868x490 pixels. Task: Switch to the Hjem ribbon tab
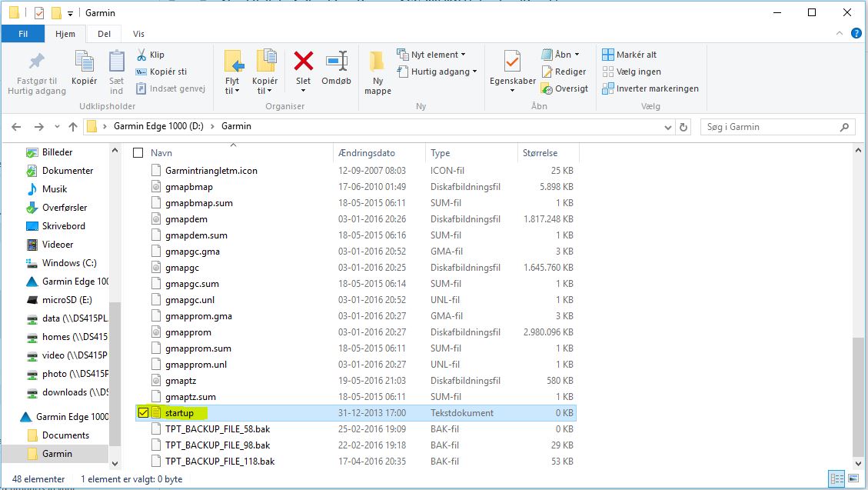(x=65, y=34)
